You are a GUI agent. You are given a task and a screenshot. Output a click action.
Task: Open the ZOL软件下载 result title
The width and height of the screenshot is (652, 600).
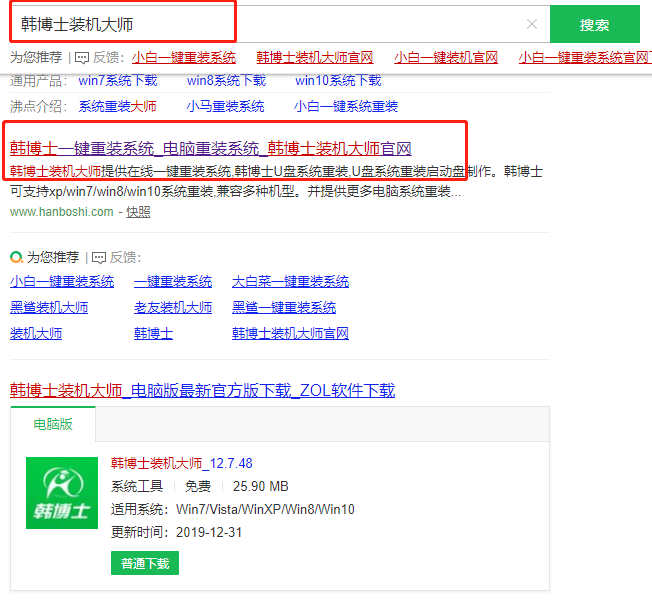tap(202, 390)
